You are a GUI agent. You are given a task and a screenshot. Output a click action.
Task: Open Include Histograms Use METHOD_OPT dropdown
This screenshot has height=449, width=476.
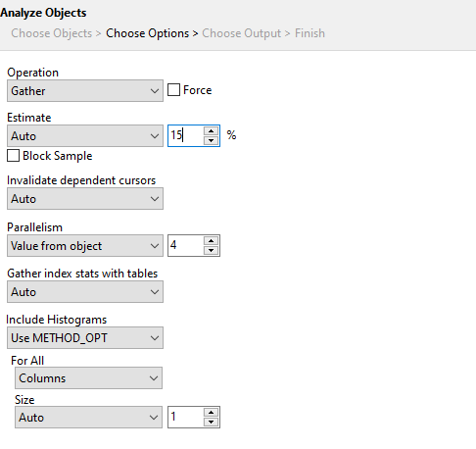click(85, 337)
